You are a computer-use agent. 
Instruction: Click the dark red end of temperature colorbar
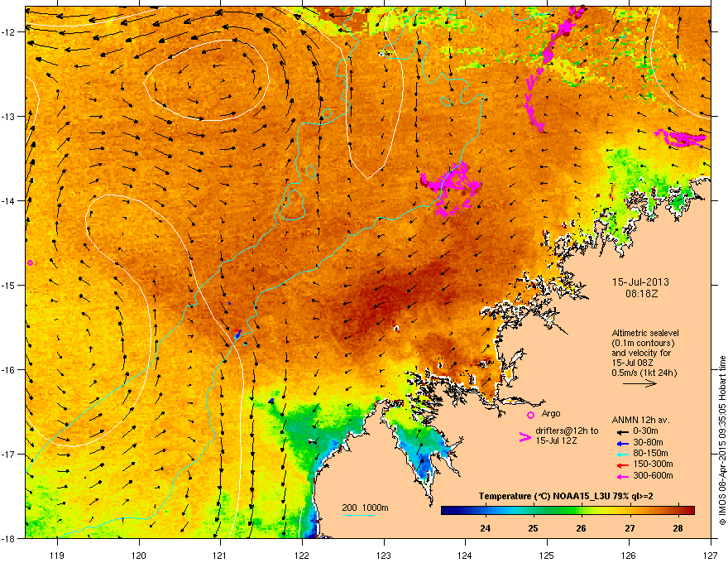[689, 511]
